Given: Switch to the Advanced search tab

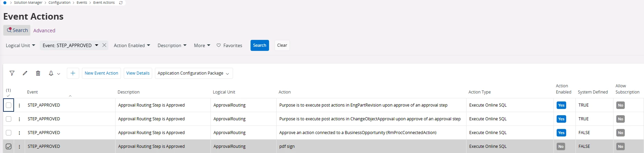Looking at the screenshot, I should (x=44, y=31).
